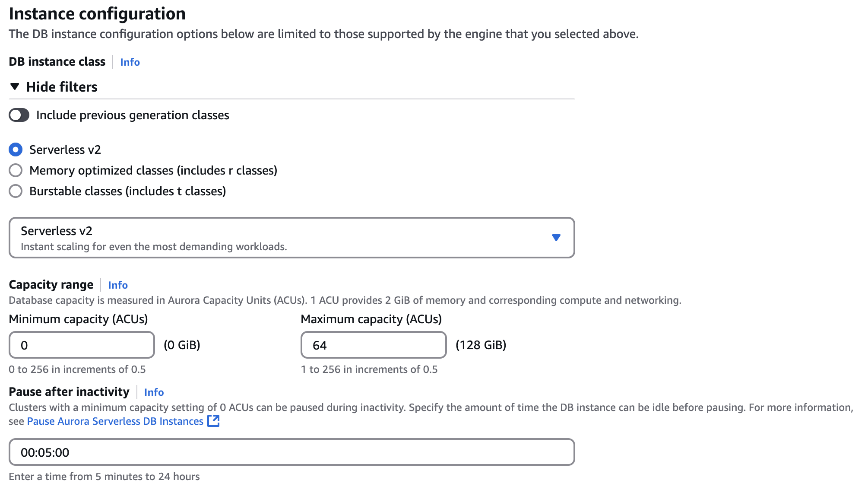
Task: Open the Serverless v2 instance class dropdown
Action: pyautogui.click(x=291, y=238)
